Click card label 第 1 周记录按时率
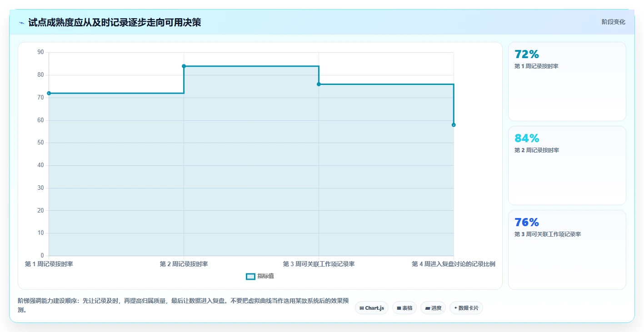The image size is (644, 332). tap(536, 66)
